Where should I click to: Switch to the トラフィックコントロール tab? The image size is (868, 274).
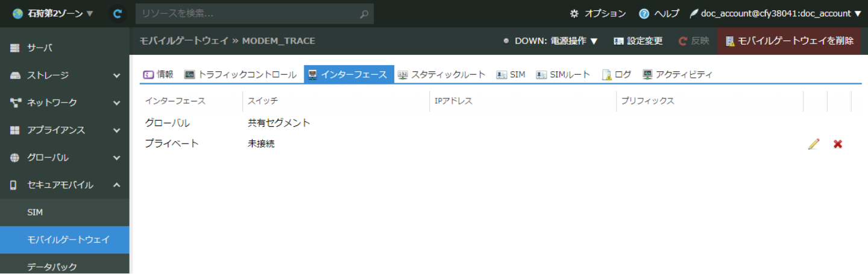241,75
